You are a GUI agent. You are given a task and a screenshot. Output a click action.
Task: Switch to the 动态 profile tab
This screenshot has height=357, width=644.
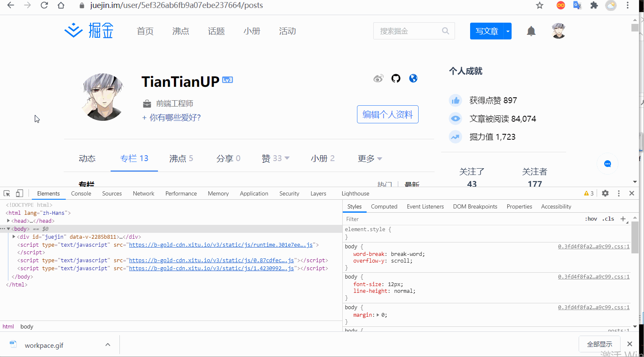(87, 159)
